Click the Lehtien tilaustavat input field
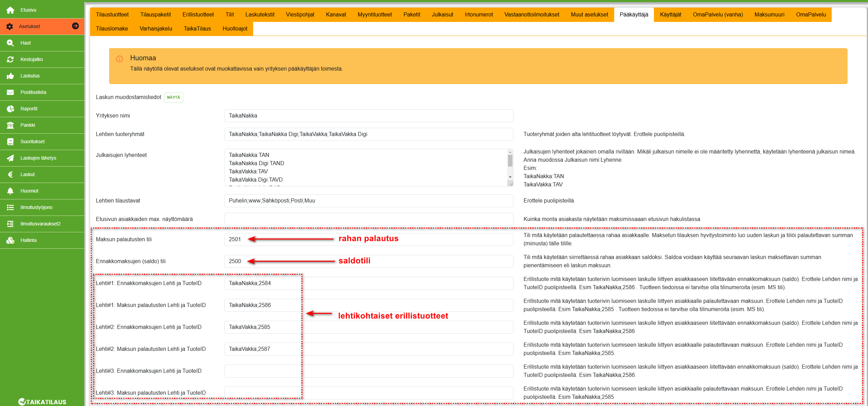 point(369,201)
